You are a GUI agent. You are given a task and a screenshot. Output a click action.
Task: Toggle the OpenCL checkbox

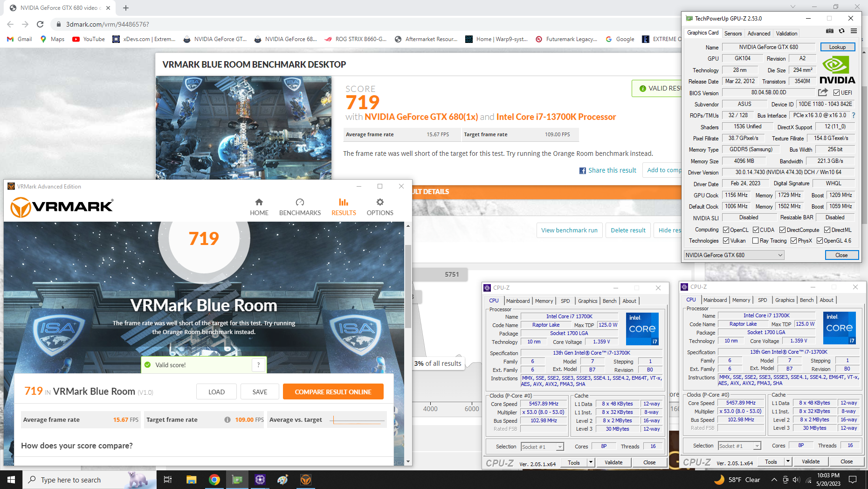point(726,230)
